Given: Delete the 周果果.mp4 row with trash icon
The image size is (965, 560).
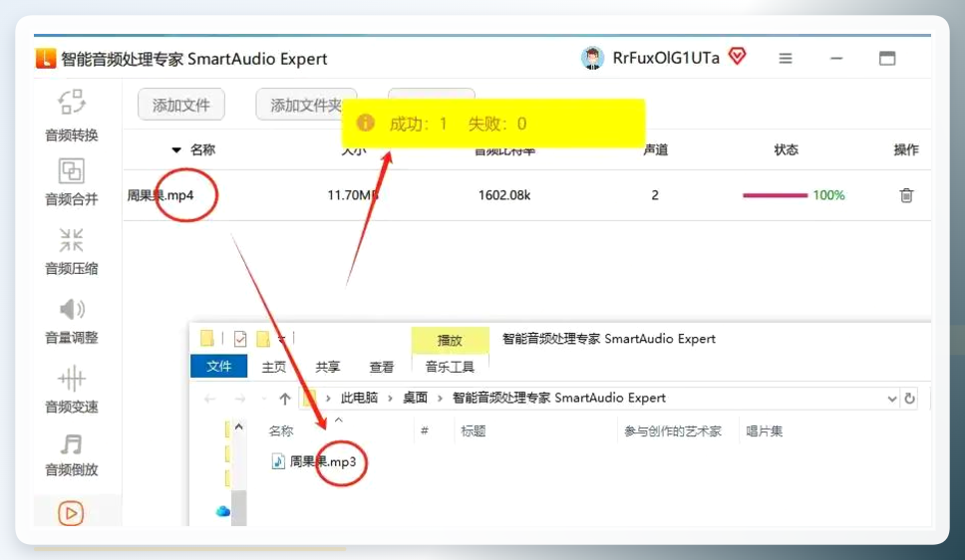Looking at the screenshot, I should pyautogui.click(x=906, y=195).
